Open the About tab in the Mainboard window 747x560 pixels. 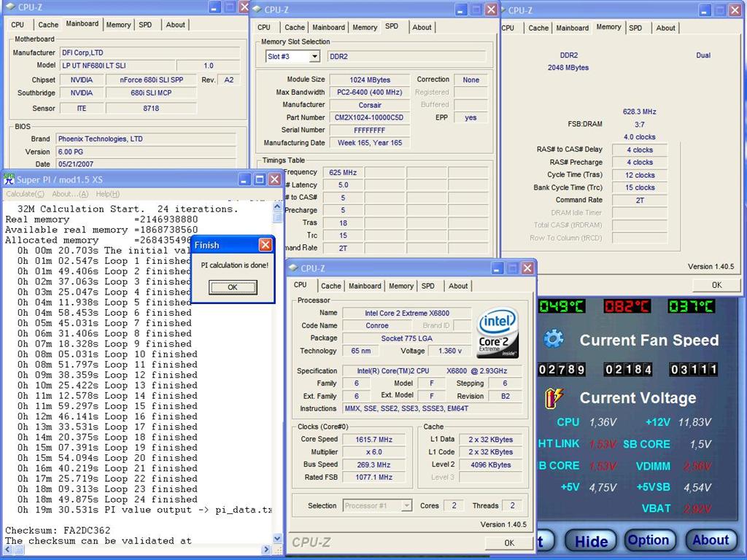click(175, 25)
